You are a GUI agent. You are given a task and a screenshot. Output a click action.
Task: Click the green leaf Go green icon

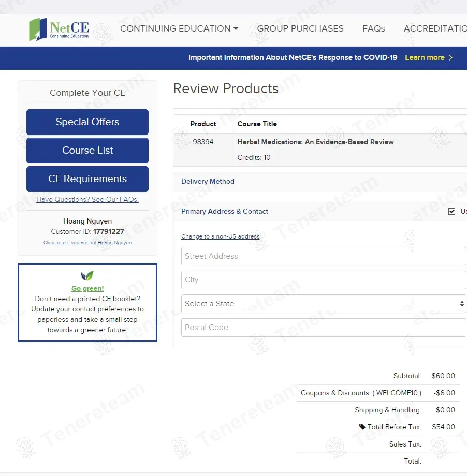87,276
